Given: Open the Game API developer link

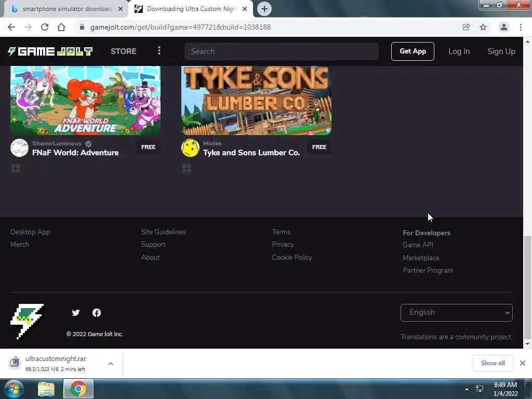Looking at the screenshot, I should (x=418, y=245).
